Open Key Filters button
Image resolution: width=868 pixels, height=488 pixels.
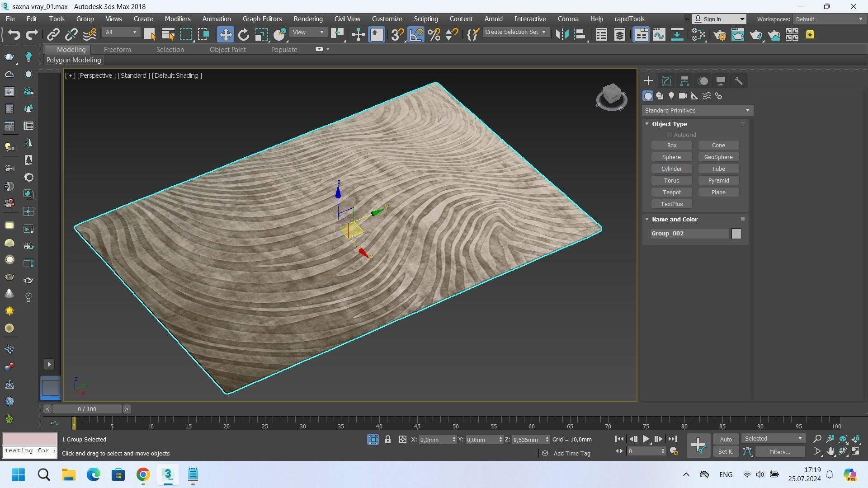[780, 451]
